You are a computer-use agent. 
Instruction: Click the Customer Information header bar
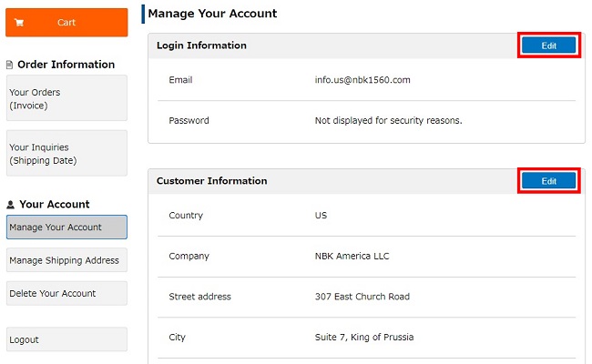(x=366, y=181)
